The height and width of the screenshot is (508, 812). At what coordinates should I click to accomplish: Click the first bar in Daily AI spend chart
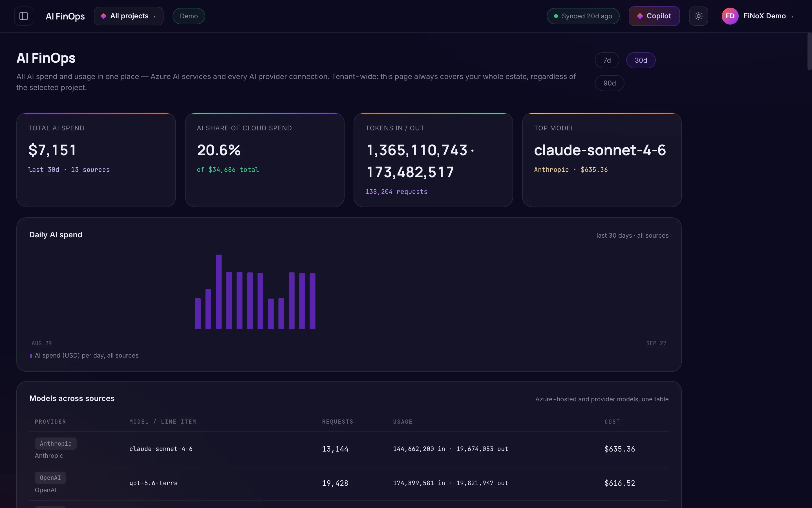(x=198, y=314)
